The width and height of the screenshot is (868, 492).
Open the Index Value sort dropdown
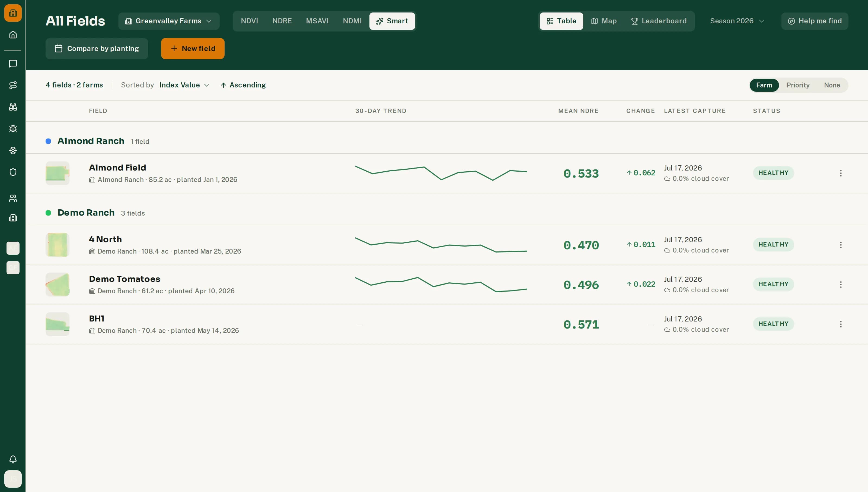[x=184, y=85]
